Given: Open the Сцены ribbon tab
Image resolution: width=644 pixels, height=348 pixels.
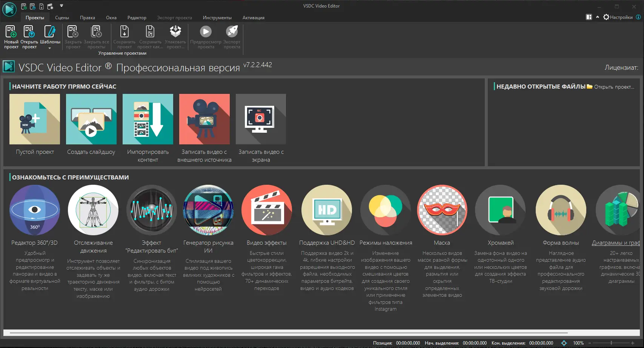Looking at the screenshot, I should click(62, 18).
